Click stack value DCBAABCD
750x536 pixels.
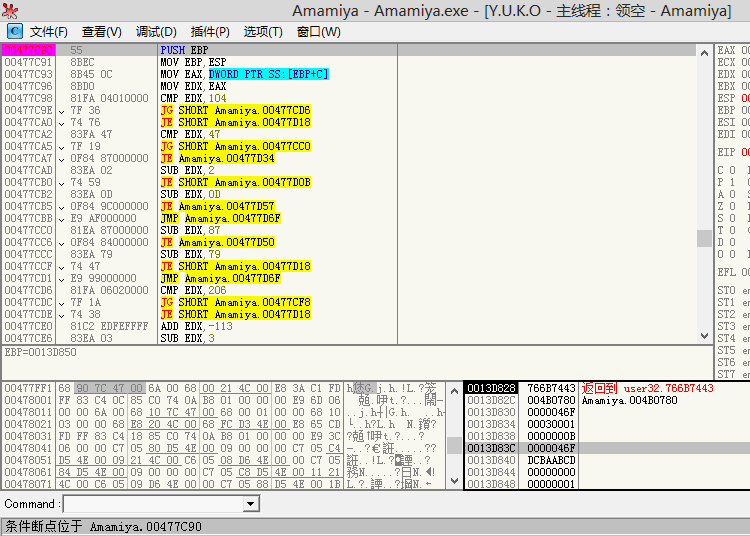point(551,460)
